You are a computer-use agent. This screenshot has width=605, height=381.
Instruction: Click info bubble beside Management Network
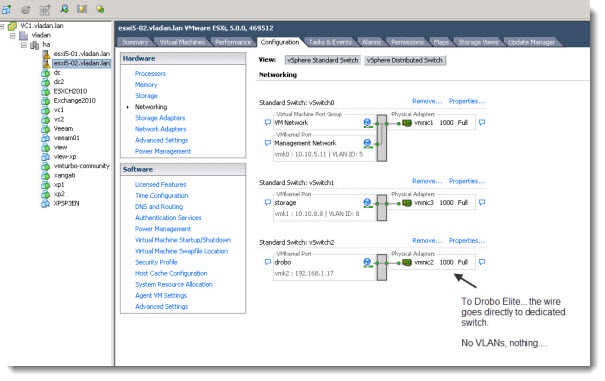[267, 143]
